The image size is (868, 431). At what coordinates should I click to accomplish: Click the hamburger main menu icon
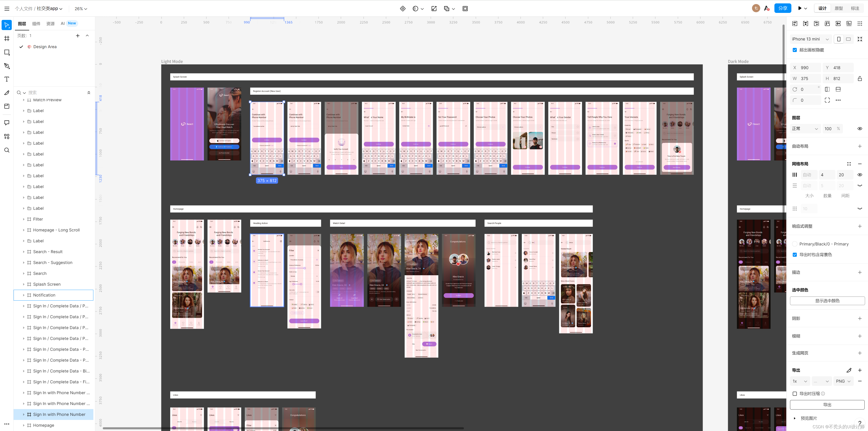(7, 9)
